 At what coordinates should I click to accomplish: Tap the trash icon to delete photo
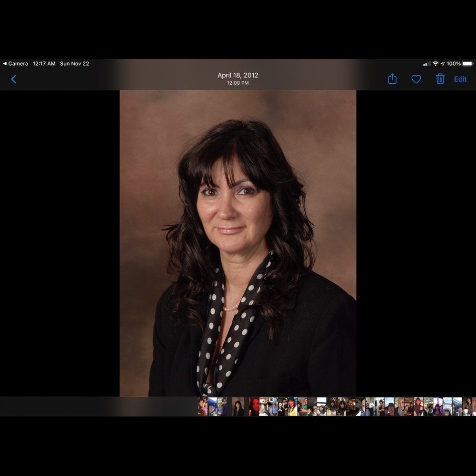pos(439,79)
